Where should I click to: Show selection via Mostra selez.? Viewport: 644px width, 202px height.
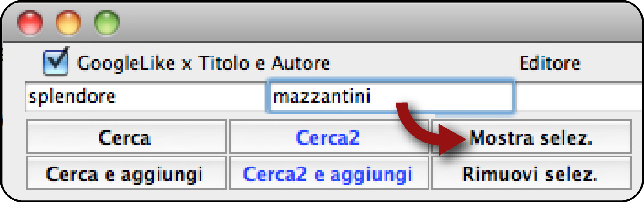coord(531,137)
